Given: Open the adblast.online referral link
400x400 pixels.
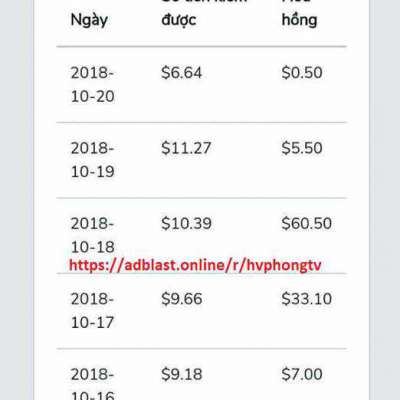Looking at the screenshot, I should [x=195, y=265].
